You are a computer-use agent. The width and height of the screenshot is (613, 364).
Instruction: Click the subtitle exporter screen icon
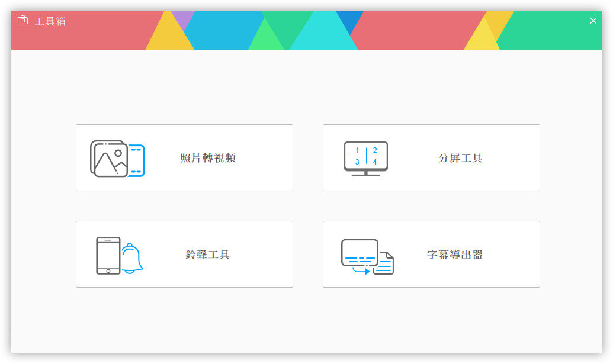tap(367, 257)
